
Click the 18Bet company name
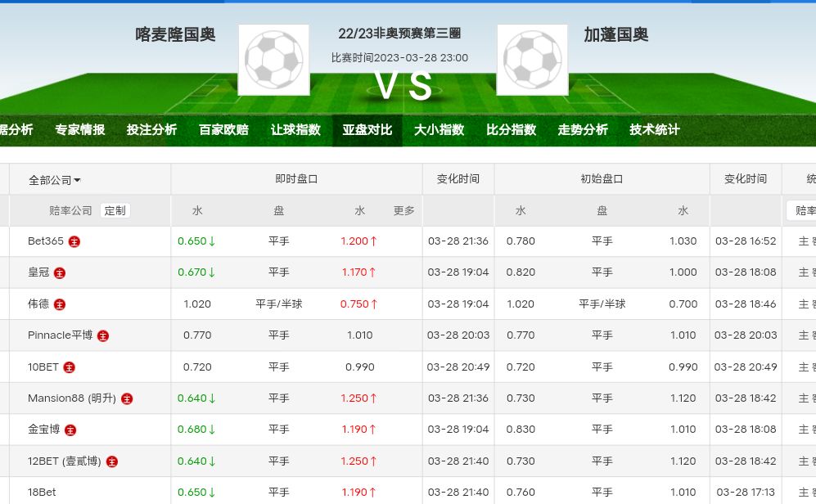(42, 493)
